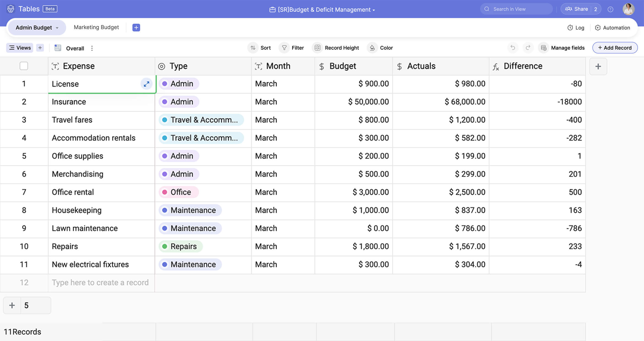The width and height of the screenshot is (644, 341).
Task: Click the redo arrow icon
Action: pos(528,48)
